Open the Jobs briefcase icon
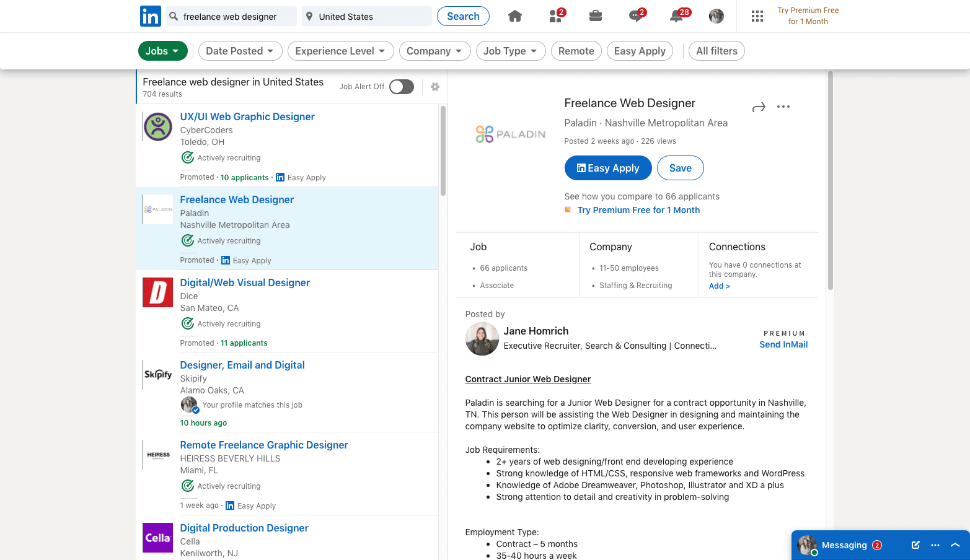 tap(596, 16)
